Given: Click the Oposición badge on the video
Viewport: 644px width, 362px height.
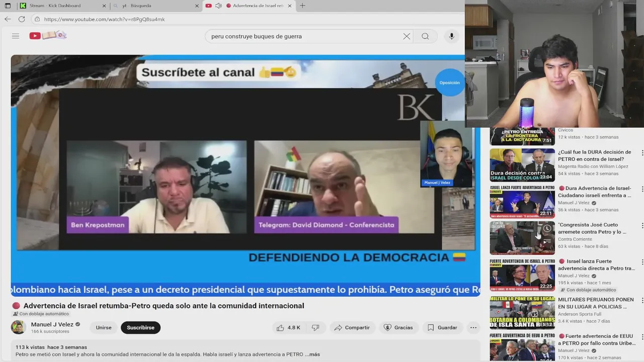Looking at the screenshot, I should pyautogui.click(x=449, y=82).
